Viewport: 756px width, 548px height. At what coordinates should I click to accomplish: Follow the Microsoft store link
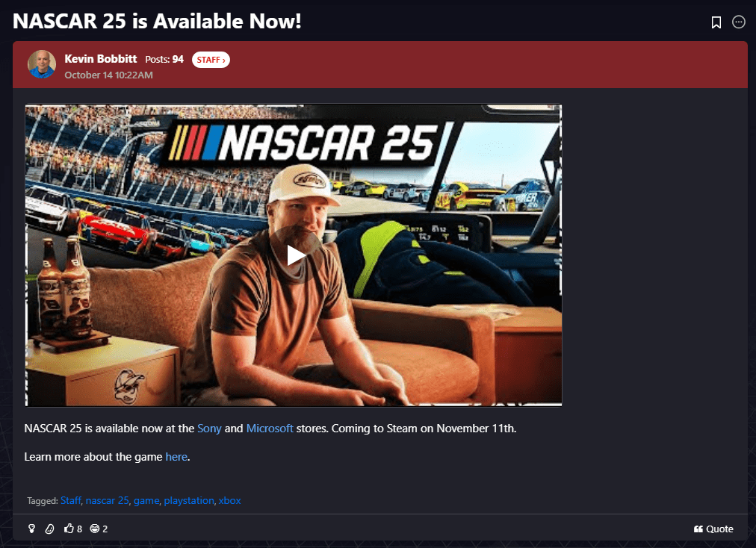pyautogui.click(x=270, y=429)
